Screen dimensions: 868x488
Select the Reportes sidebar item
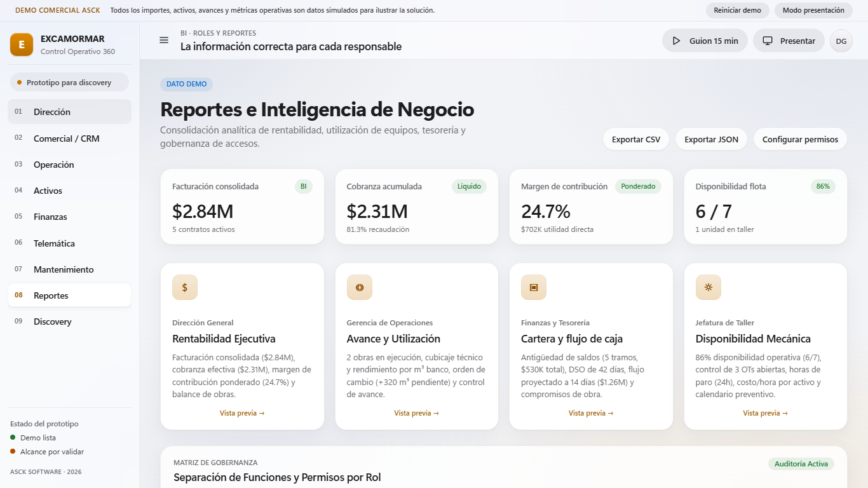pyautogui.click(x=70, y=295)
